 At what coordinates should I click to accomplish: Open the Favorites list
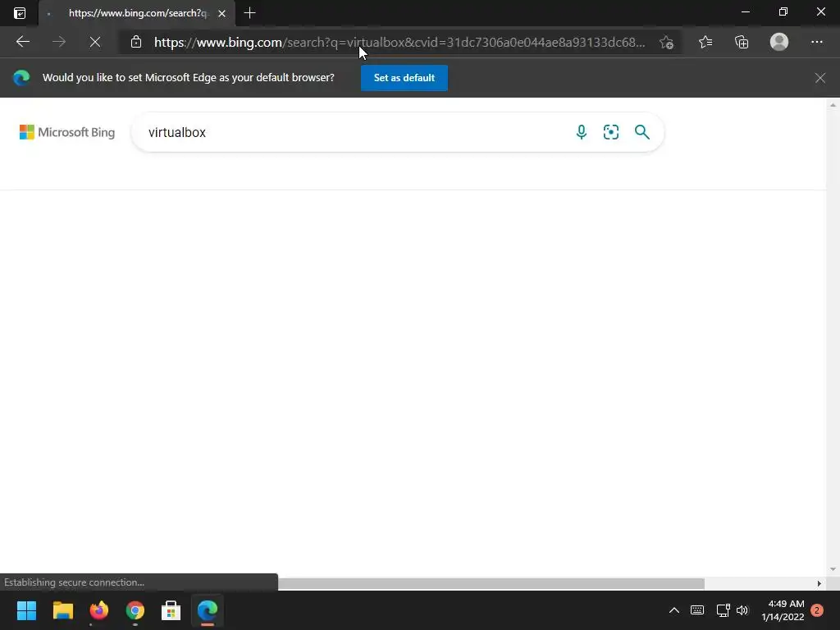(705, 42)
